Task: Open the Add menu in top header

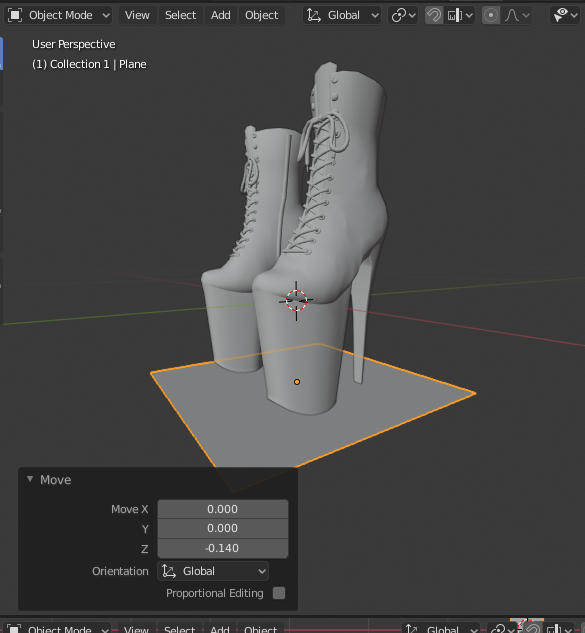Action: 220,15
